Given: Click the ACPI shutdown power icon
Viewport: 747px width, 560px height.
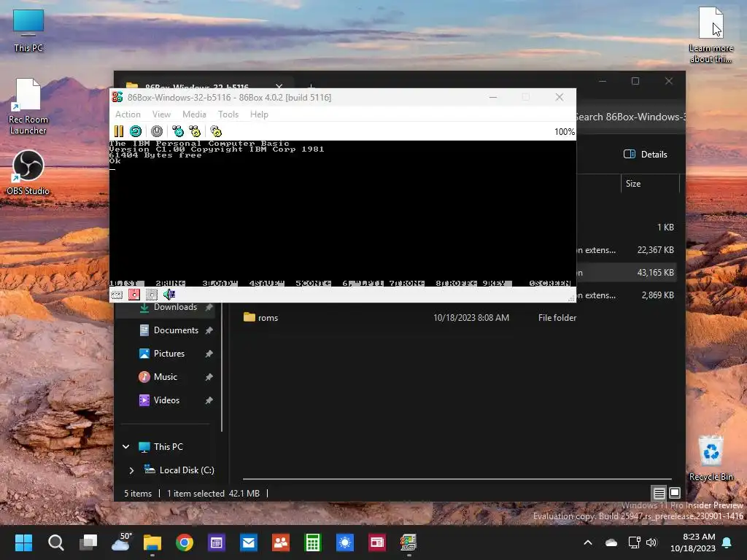Looking at the screenshot, I should coord(157,131).
